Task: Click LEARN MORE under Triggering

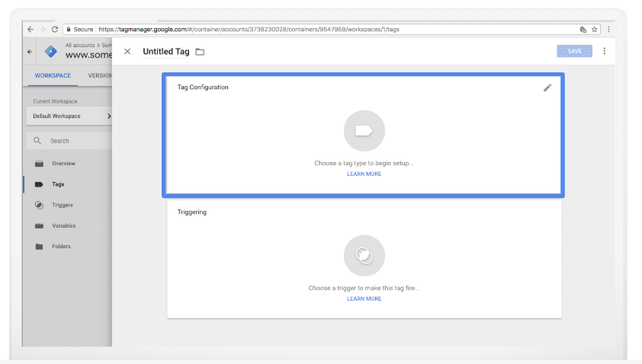Action: click(364, 299)
